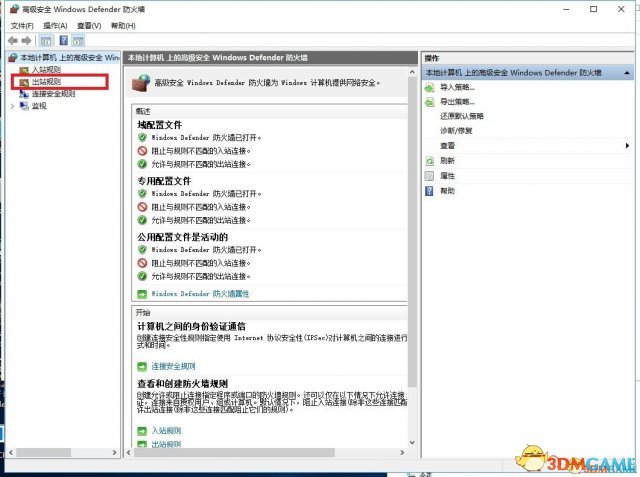
Task: Click the green shield icon under 专用配置文件
Action: (142, 193)
